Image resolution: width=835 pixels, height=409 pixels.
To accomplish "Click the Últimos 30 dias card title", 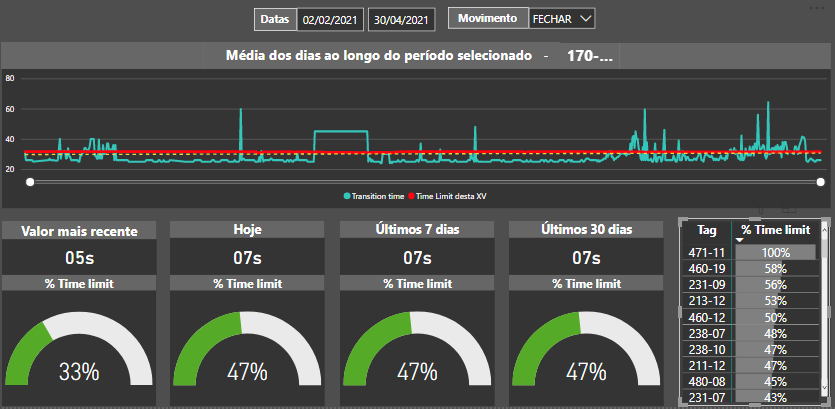I will coord(586,230).
